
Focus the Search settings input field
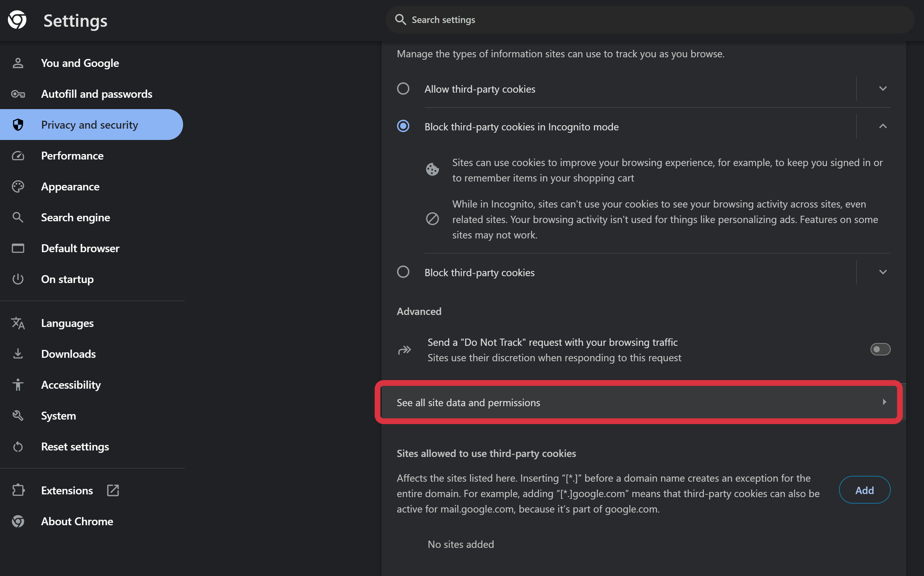tap(650, 20)
